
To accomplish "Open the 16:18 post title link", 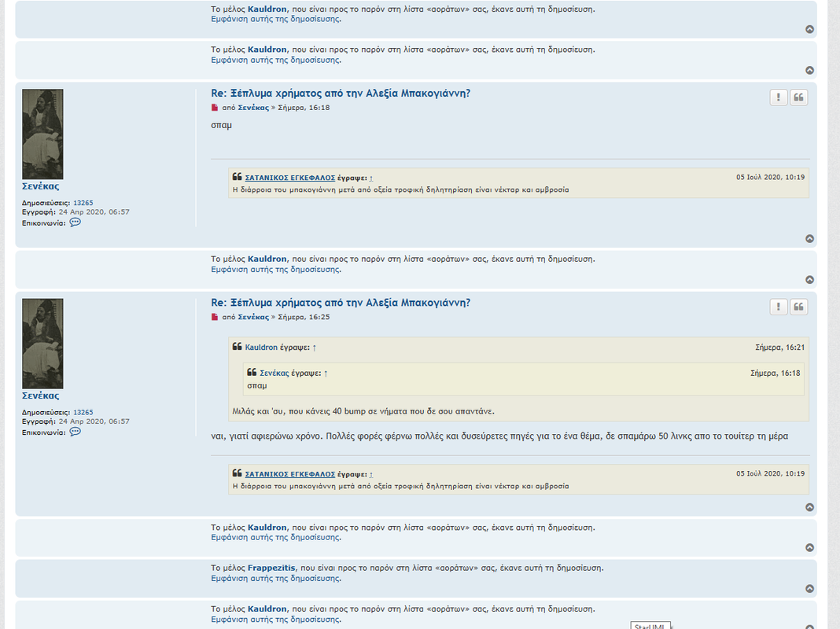I will pyautogui.click(x=341, y=93).
